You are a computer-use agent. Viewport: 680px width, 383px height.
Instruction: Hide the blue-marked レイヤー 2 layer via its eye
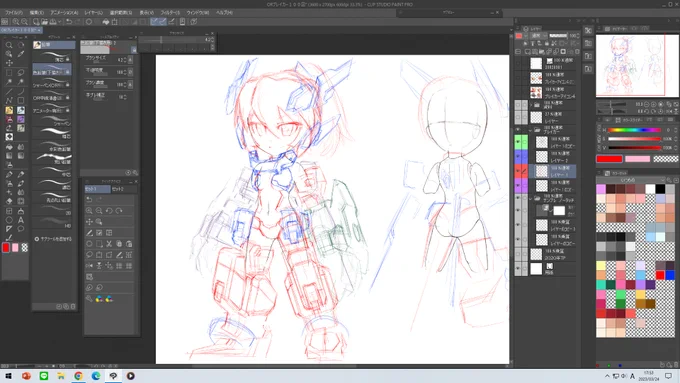(x=518, y=156)
